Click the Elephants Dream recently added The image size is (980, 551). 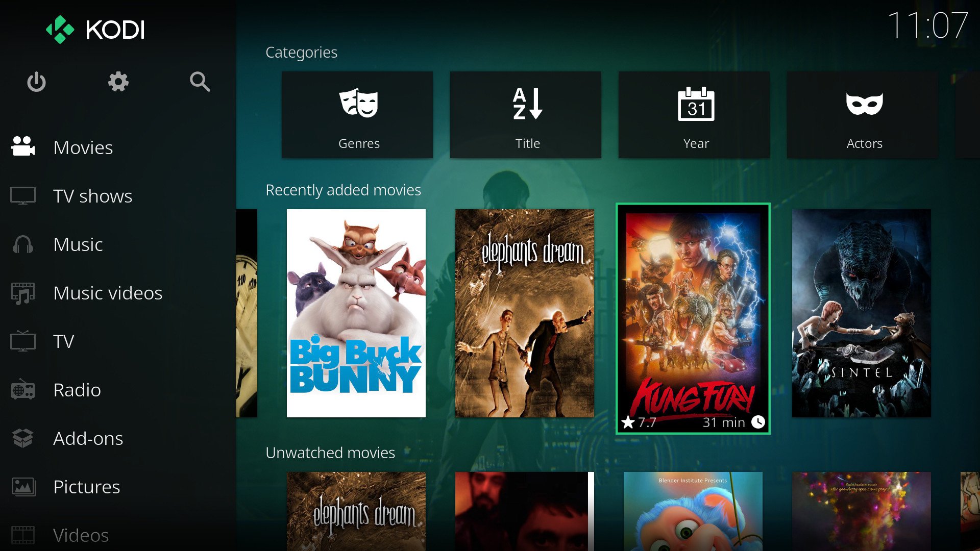click(525, 312)
